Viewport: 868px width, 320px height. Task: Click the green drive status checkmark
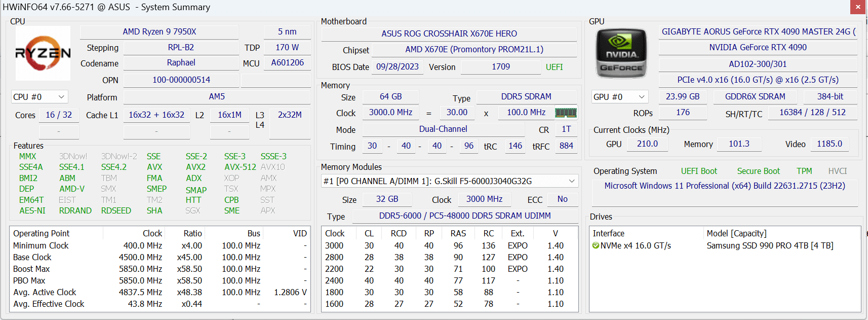tap(596, 245)
